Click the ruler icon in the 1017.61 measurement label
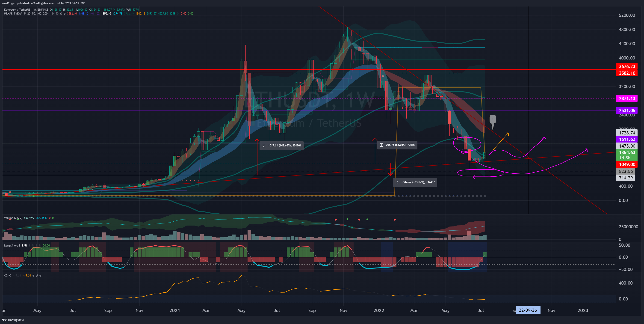 pos(264,146)
